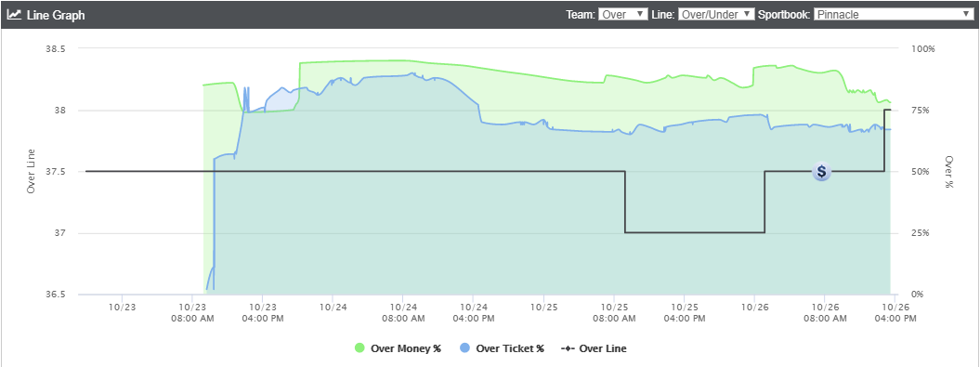This screenshot has width=980, height=367.
Task: Click the 10/25 08:00 AM axis tick label
Action: tap(614, 312)
